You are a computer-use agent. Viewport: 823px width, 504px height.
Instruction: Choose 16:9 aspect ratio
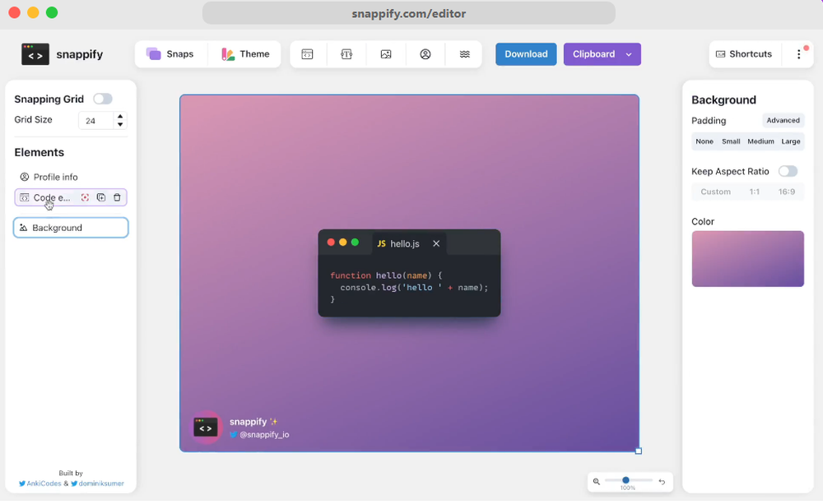pos(786,192)
